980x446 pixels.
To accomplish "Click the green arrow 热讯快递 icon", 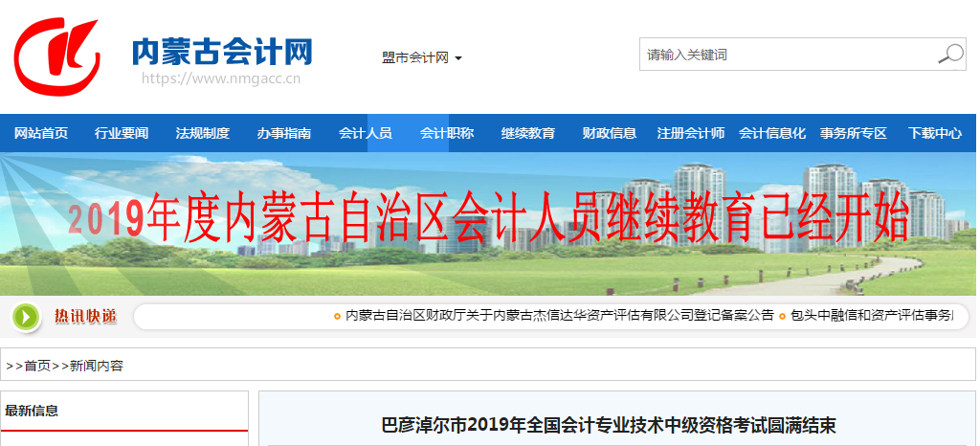I will 26,316.
